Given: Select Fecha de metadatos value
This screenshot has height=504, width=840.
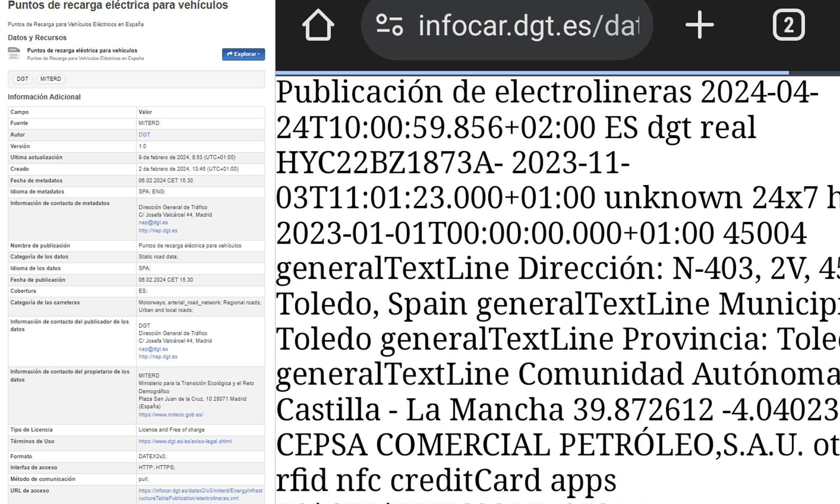Looking at the screenshot, I should click(166, 181).
